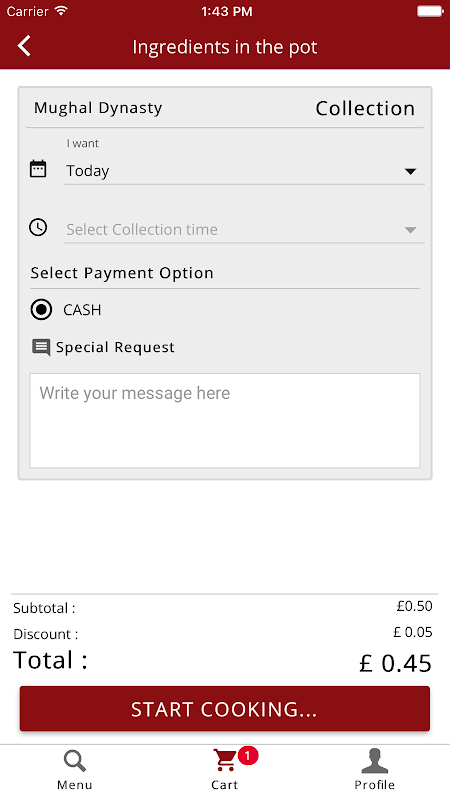Open the Menu search magnifier icon
This screenshot has height=800, width=450.
[74, 762]
